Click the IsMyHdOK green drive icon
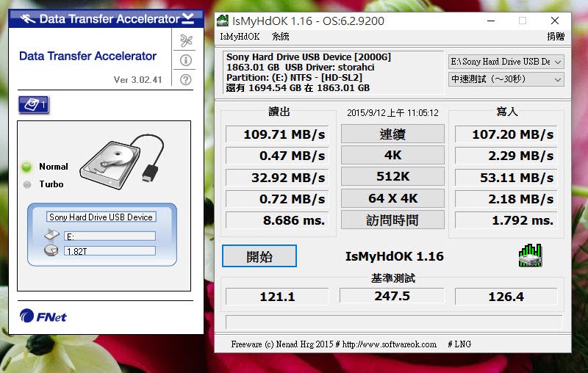The width and height of the screenshot is (588, 373). pos(530,256)
